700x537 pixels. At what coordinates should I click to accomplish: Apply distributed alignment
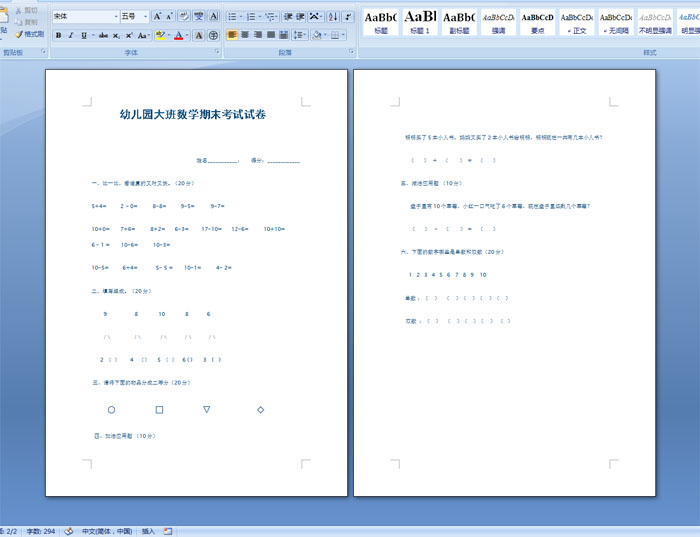pos(283,35)
